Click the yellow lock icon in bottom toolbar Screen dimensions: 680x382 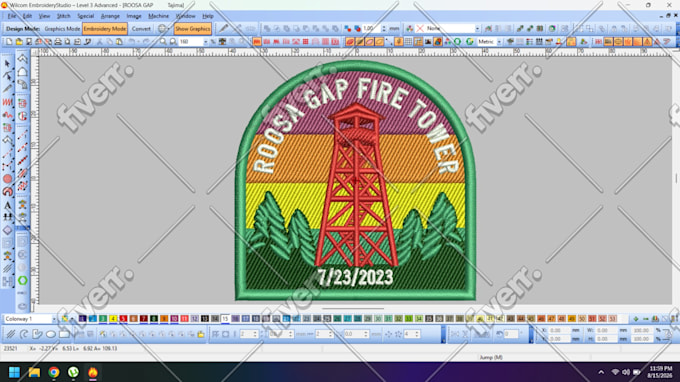click(201, 334)
